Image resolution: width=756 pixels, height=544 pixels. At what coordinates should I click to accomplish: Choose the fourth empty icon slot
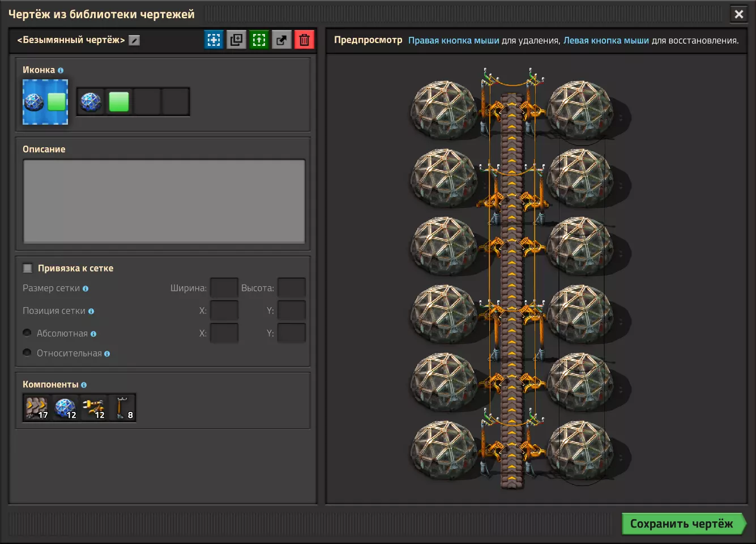pyautogui.click(x=176, y=102)
